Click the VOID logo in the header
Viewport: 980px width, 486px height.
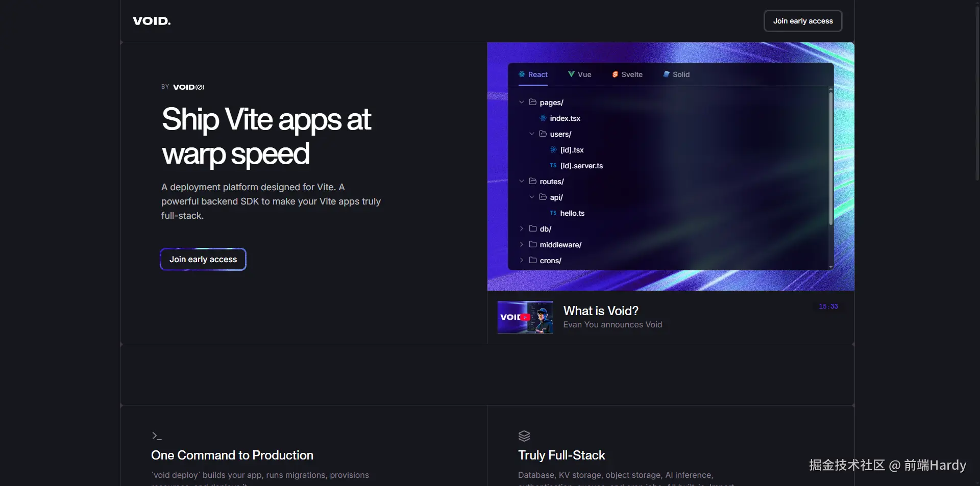[152, 21]
